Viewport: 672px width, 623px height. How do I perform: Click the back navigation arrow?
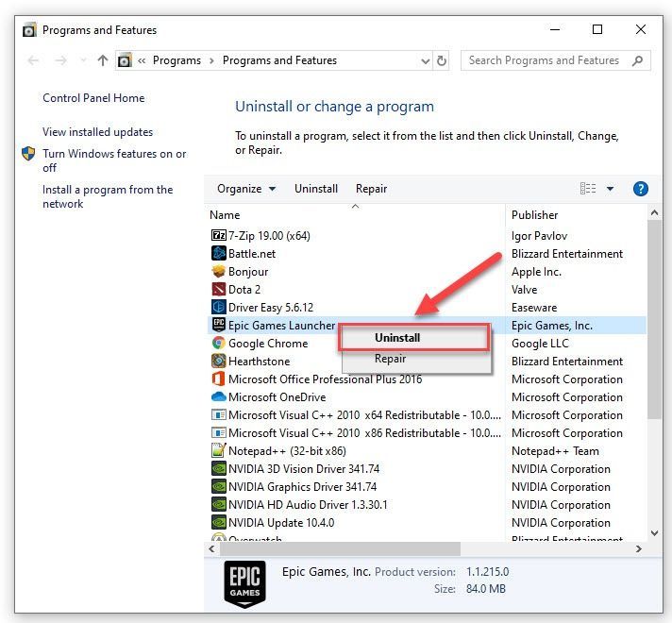click(33, 60)
